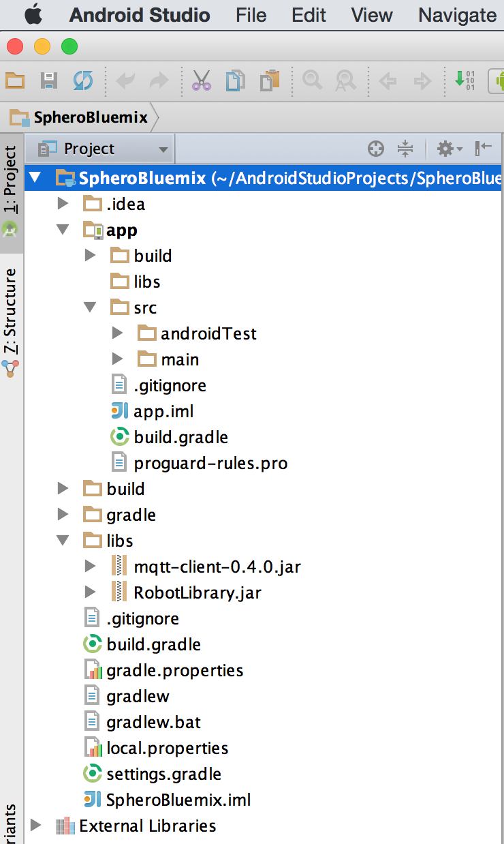The image size is (504, 844).
Task: Select the root-level .gitignore file
Action: point(131,618)
